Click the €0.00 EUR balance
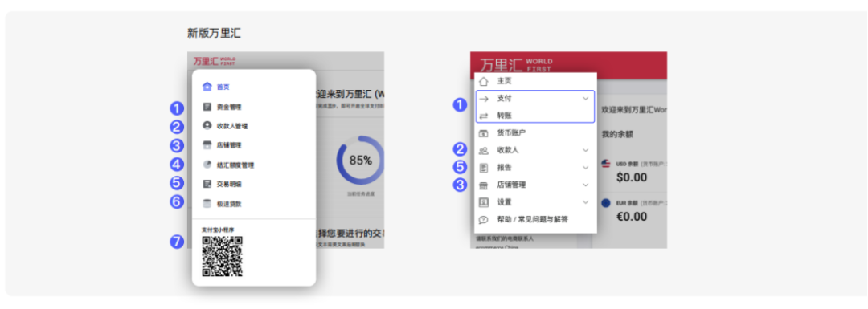 631,216
